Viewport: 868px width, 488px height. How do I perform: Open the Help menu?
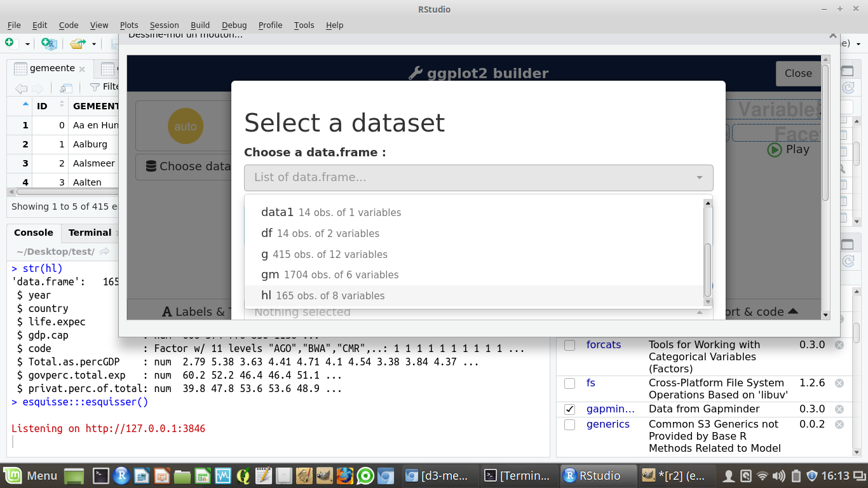(x=335, y=25)
